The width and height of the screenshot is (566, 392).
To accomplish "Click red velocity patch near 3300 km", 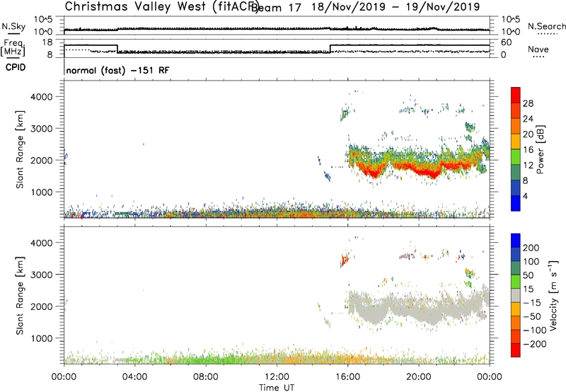I will tap(345, 260).
